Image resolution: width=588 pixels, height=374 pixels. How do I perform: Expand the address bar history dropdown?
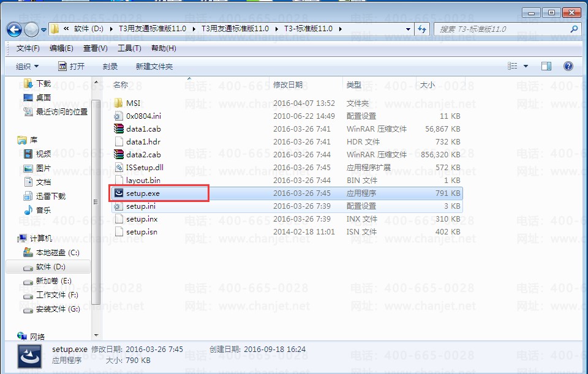point(408,29)
